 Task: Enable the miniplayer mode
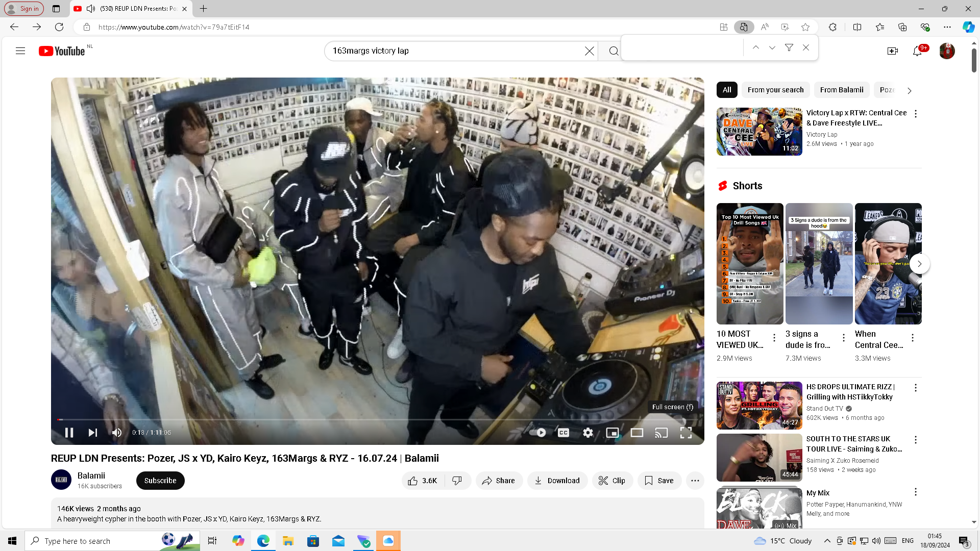pyautogui.click(x=612, y=433)
